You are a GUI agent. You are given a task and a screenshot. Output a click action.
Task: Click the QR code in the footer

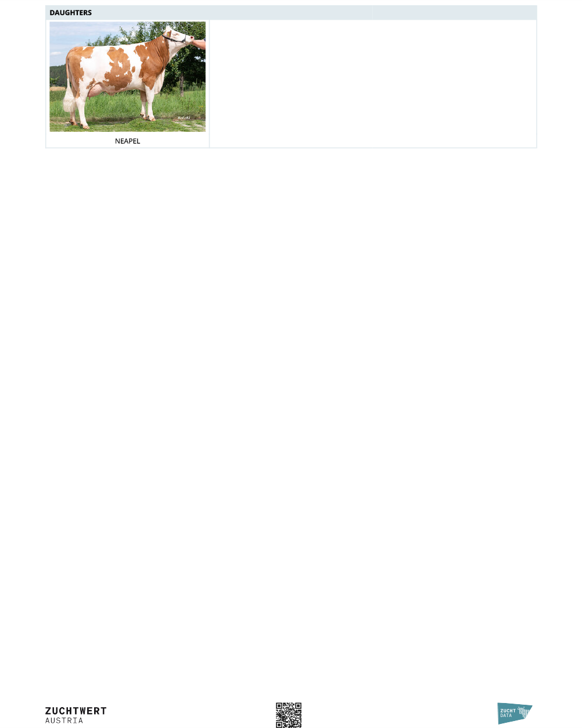pos(289,715)
